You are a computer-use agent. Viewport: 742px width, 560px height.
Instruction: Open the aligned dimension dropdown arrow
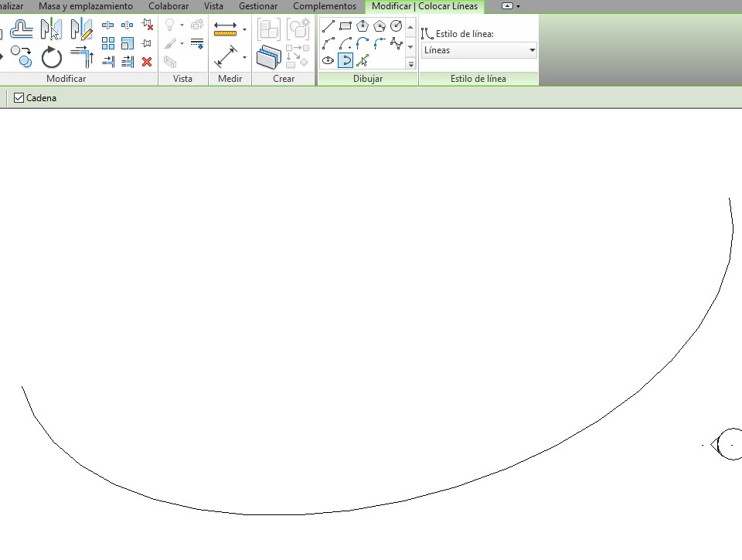point(245,57)
